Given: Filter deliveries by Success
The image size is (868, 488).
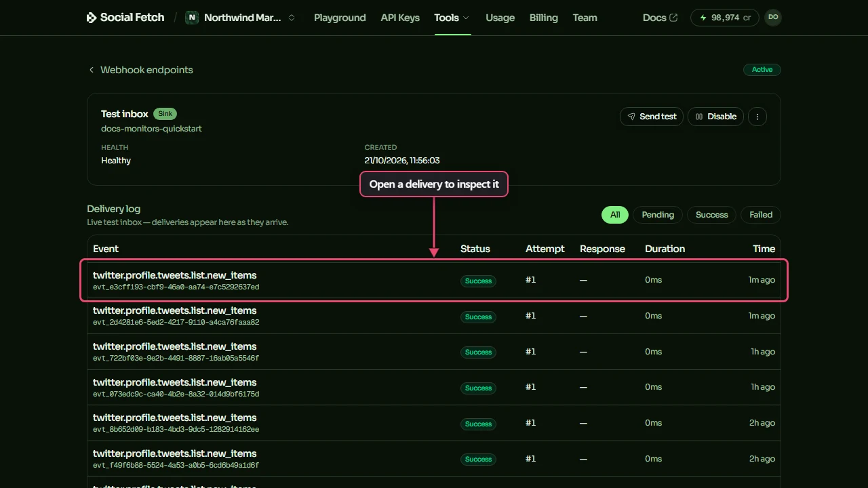Looking at the screenshot, I should (x=711, y=215).
